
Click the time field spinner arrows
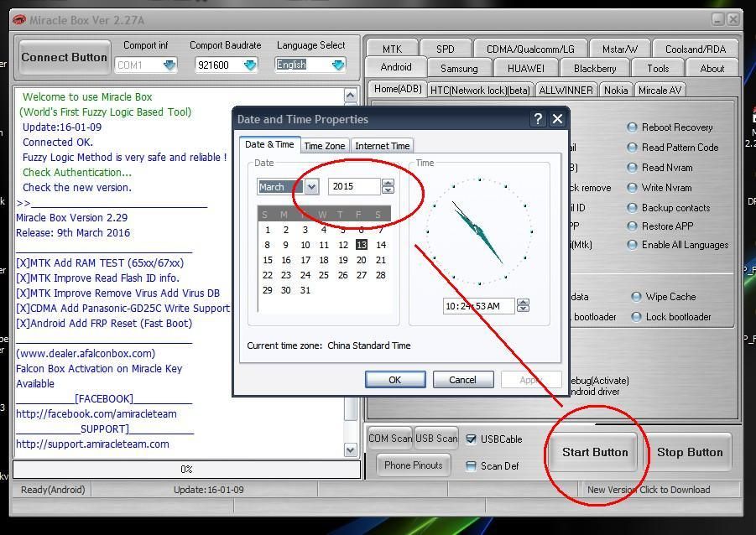click(523, 305)
